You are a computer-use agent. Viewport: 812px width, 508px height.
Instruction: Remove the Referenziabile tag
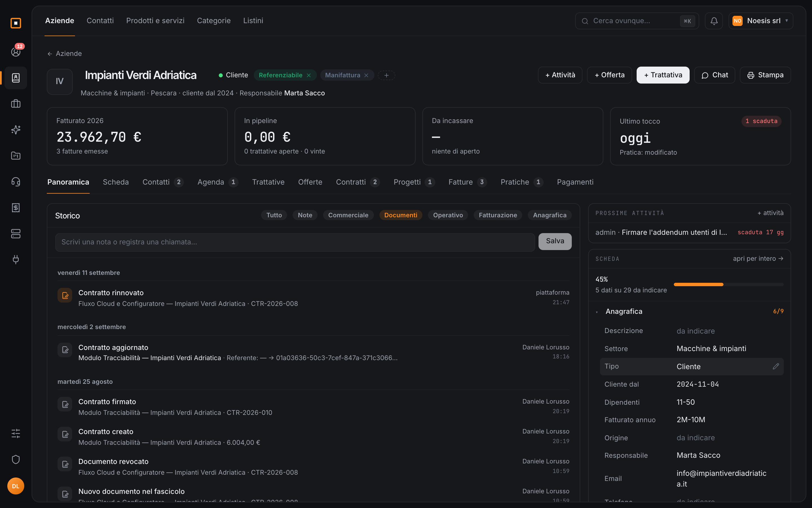pos(309,75)
